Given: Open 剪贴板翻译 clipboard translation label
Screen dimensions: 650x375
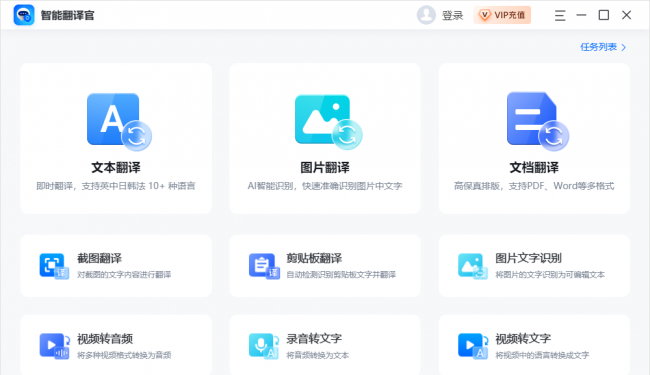Looking at the screenshot, I should pos(314,258).
